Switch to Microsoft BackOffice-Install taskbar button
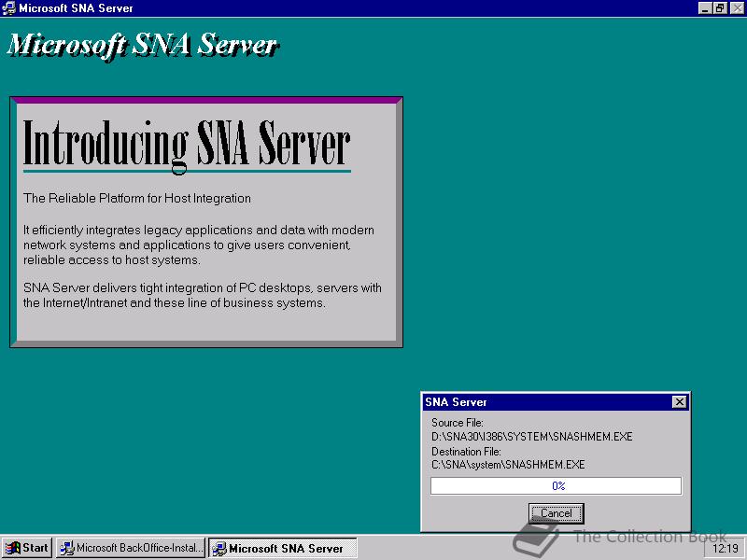This screenshot has width=747, height=560. tap(131, 548)
